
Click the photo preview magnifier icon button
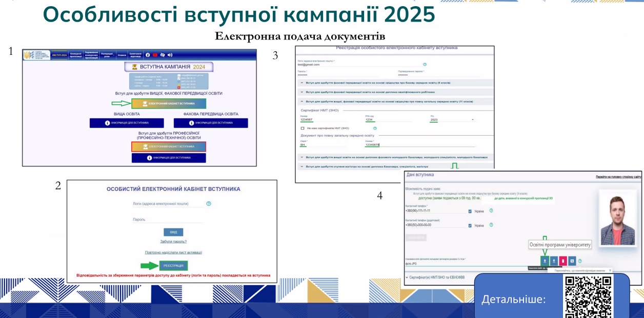tap(572, 261)
